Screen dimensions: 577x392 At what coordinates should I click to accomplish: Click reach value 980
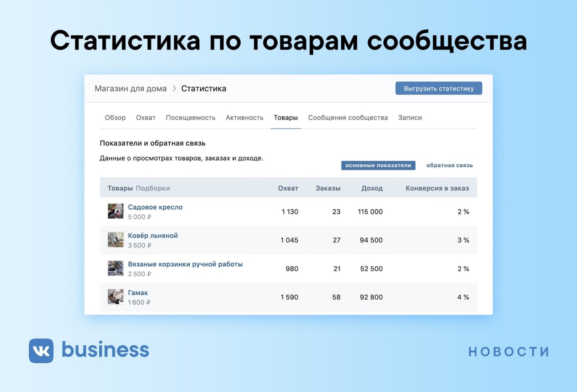292,269
